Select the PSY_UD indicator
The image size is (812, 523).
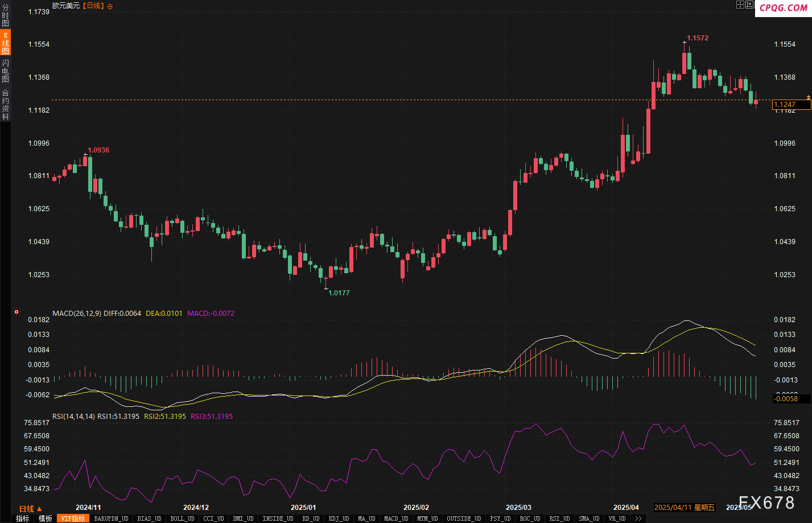coord(500,518)
